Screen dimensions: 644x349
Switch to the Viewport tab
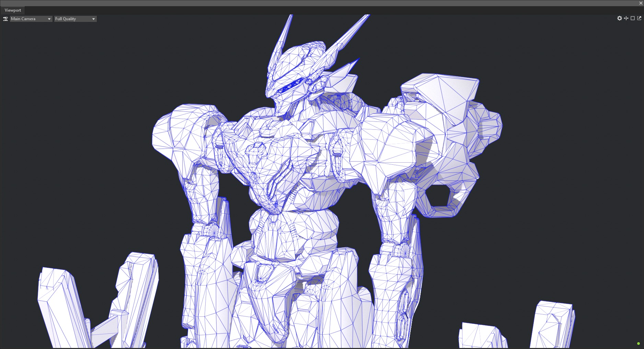(x=13, y=10)
